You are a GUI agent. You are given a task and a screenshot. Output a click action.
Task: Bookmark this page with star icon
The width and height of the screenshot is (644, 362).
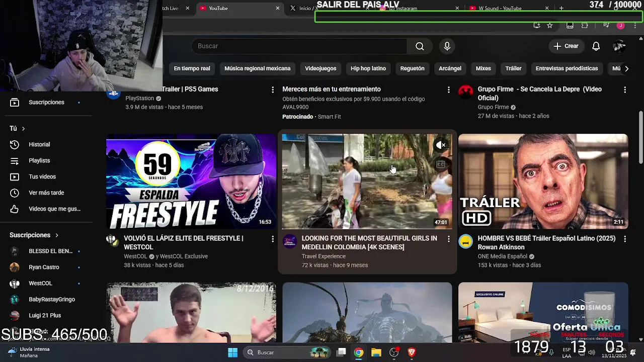(x=550, y=26)
